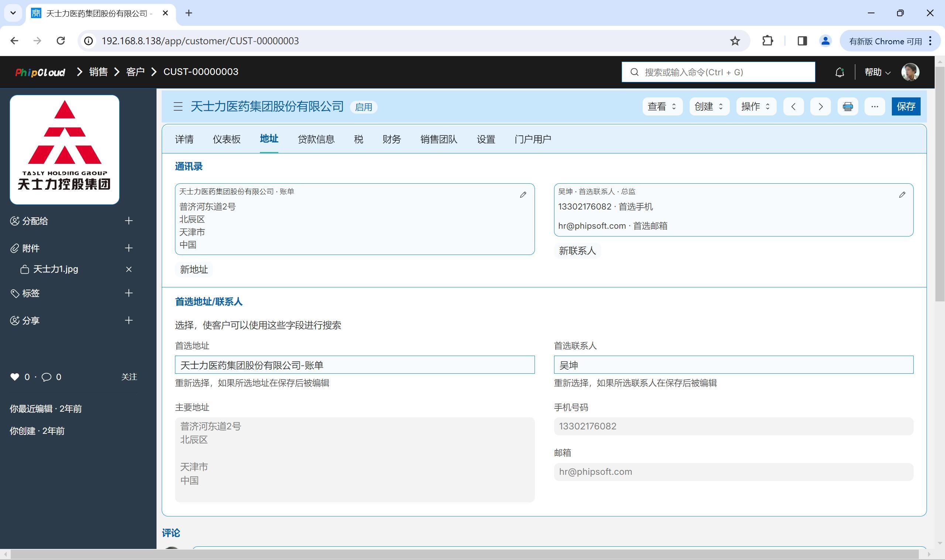Close the 天士力医药集团 browser tab
This screenshot has width=945, height=560.
click(x=165, y=13)
